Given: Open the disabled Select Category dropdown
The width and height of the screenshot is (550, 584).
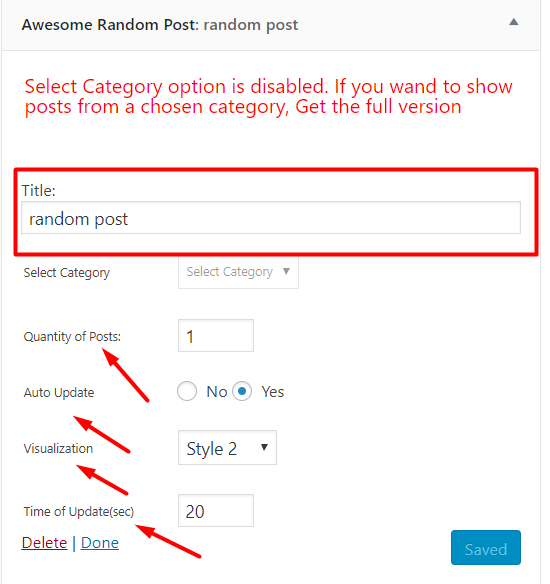Looking at the screenshot, I should click(238, 272).
